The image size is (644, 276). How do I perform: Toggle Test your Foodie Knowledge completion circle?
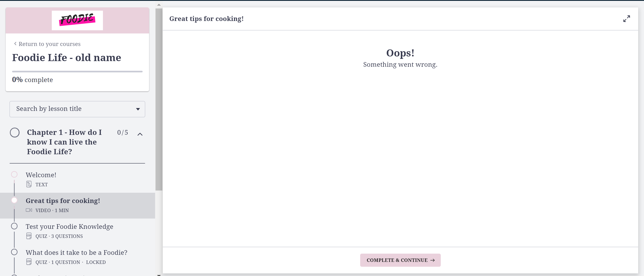pos(14,226)
